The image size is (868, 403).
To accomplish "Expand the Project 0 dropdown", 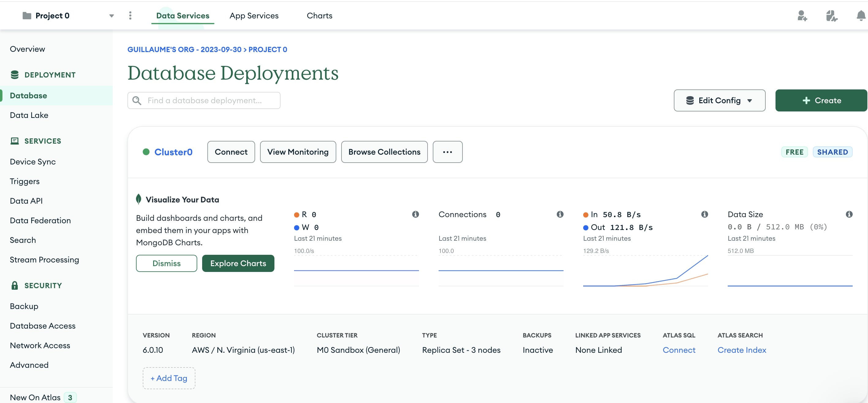I will point(111,16).
